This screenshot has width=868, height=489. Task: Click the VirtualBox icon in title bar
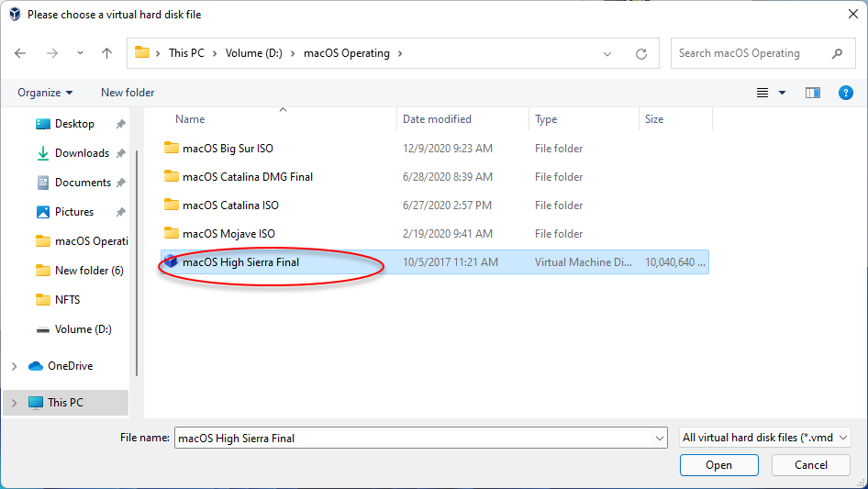click(15, 15)
